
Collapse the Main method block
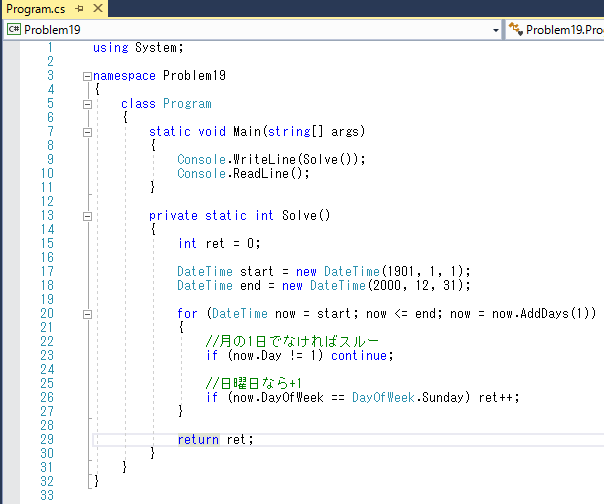87,133
